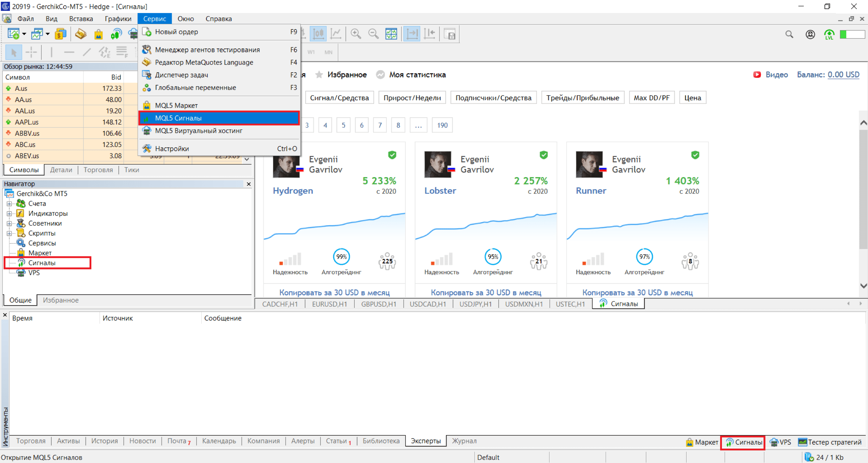Select the crosshair cursor tool
Viewport: 868px width, 463px height.
[x=31, y=52]
